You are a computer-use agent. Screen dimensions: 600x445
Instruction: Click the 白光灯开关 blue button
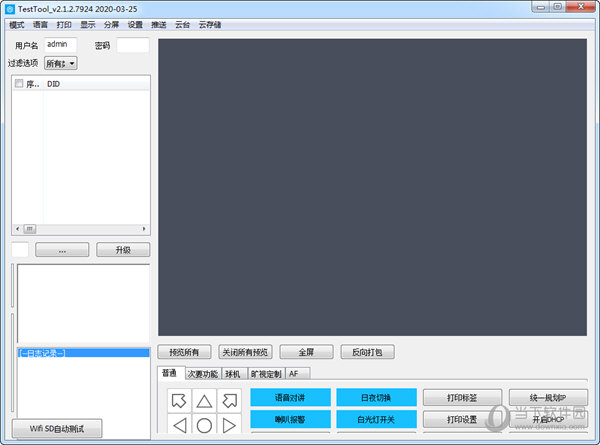[376, 419]
